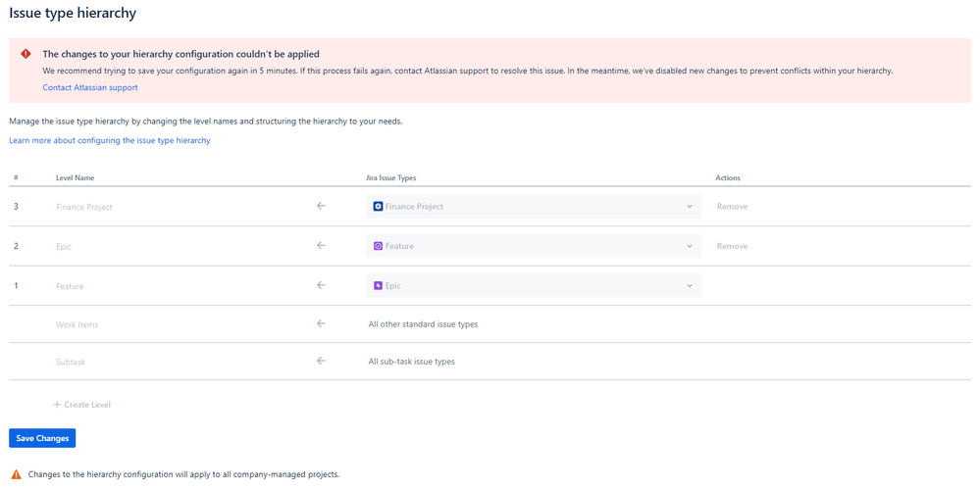Open the Contact Atlassian support link

(90, 87)
